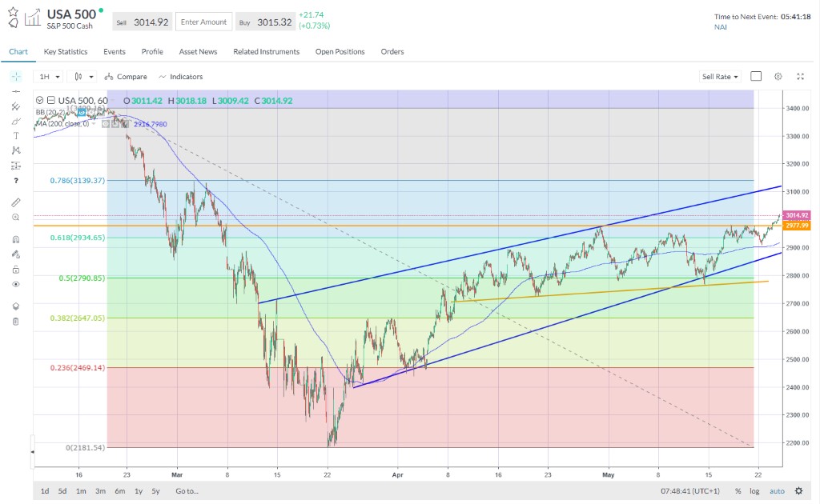Select the crosshair cursor tool

[x=16, y=77]
